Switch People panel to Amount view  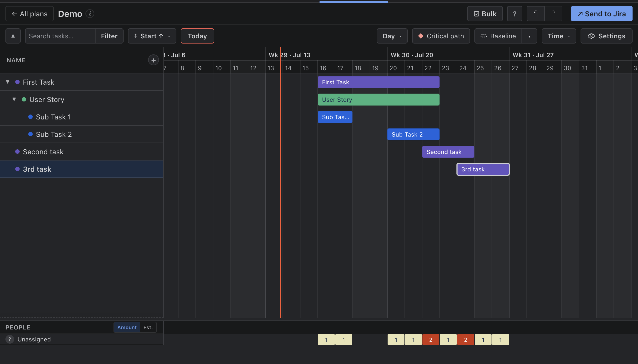tap(127, 327)
